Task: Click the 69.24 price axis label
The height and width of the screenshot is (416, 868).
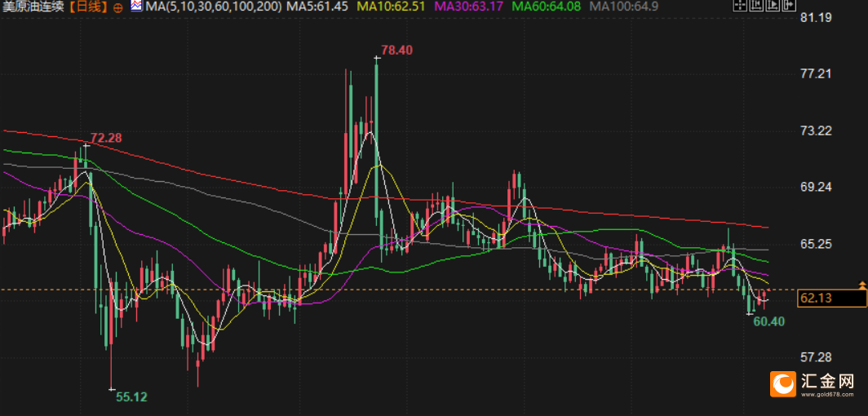Action: tap(817, 188)
